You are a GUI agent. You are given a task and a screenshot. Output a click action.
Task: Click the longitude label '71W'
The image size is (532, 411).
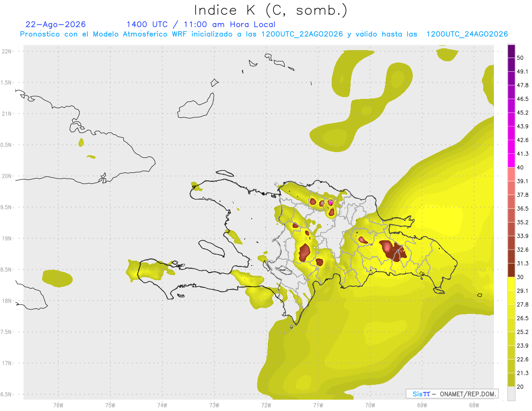(x=318, y=405)
